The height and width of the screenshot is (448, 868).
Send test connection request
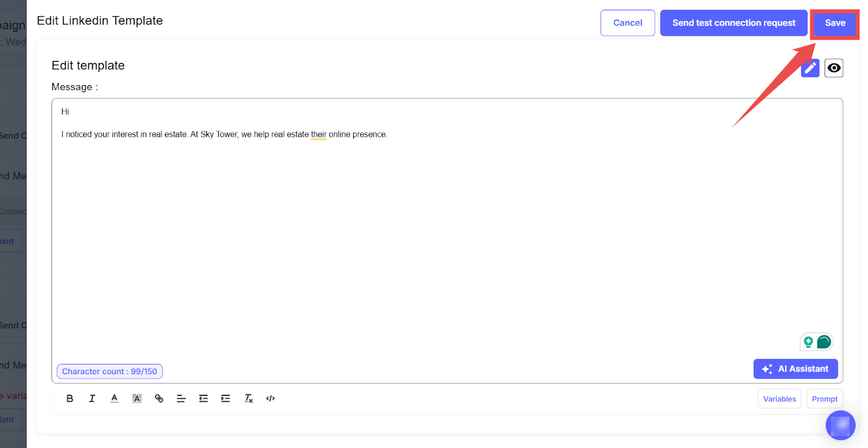click(x=733, y=23)
